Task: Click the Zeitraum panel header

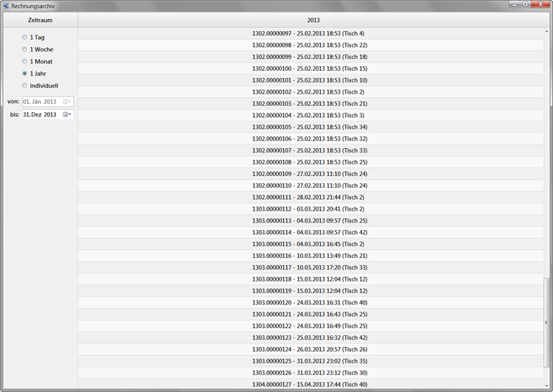Action: coord(41,20)
